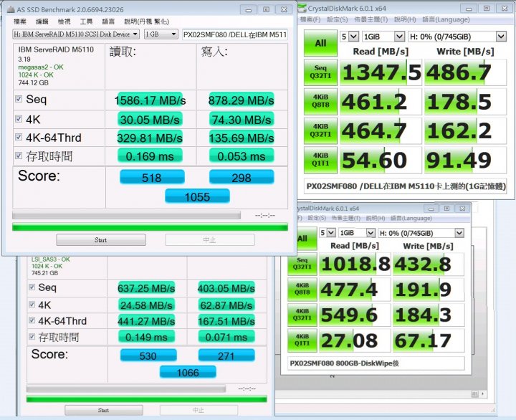This screenshot has height=420, width=516.
Task: Open the IBM ServeRAID M5110 disk device dropdown
Action: point(76,34)
